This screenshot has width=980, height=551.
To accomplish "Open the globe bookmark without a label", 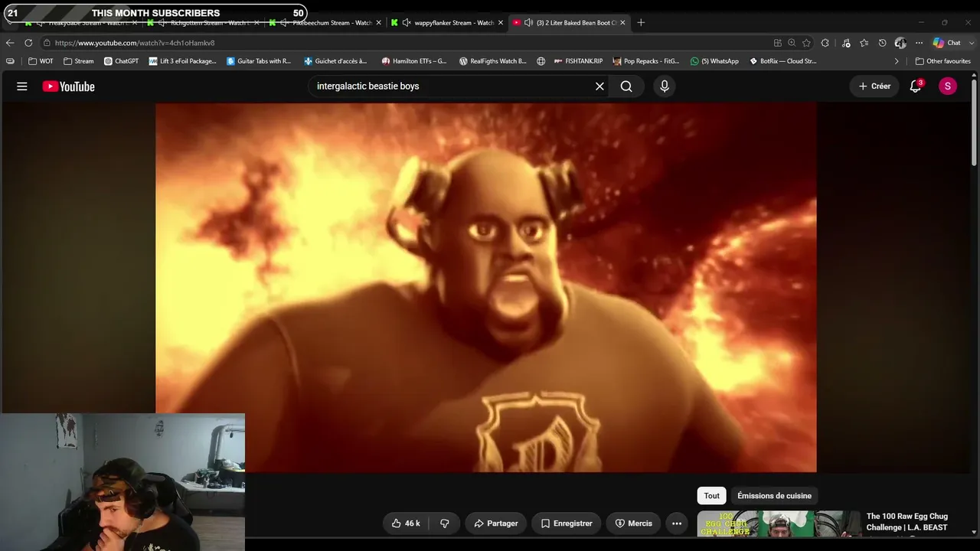I will (x=541, y=61).
